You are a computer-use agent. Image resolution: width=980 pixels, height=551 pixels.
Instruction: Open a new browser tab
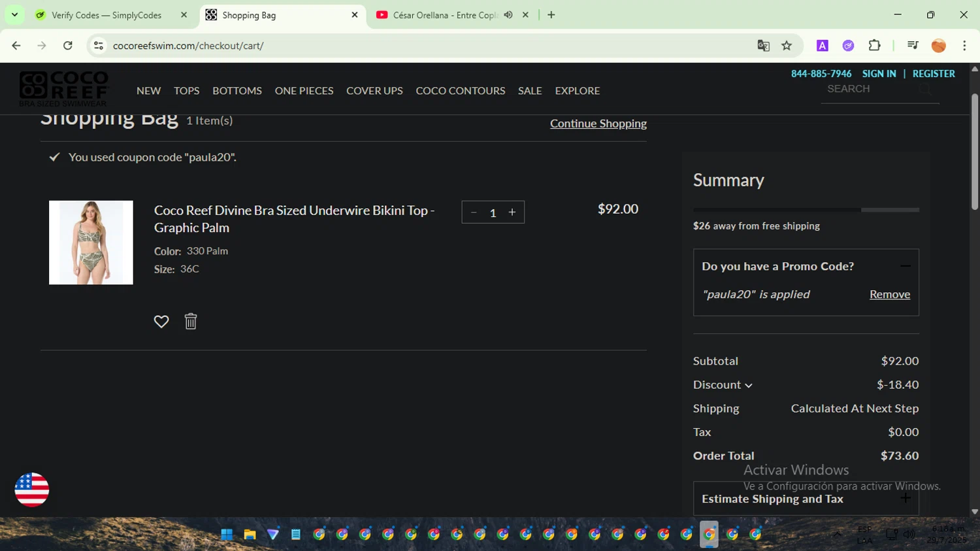[551, 15]
